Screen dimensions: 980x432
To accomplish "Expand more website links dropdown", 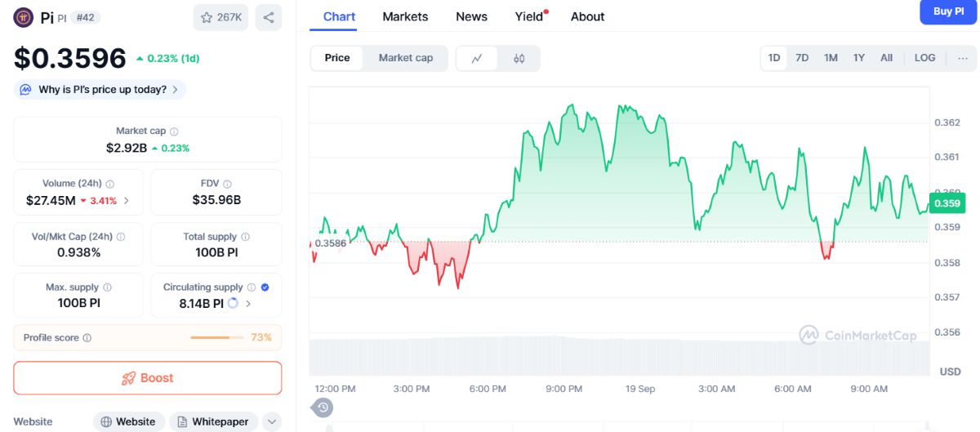I will pos(272,422).
